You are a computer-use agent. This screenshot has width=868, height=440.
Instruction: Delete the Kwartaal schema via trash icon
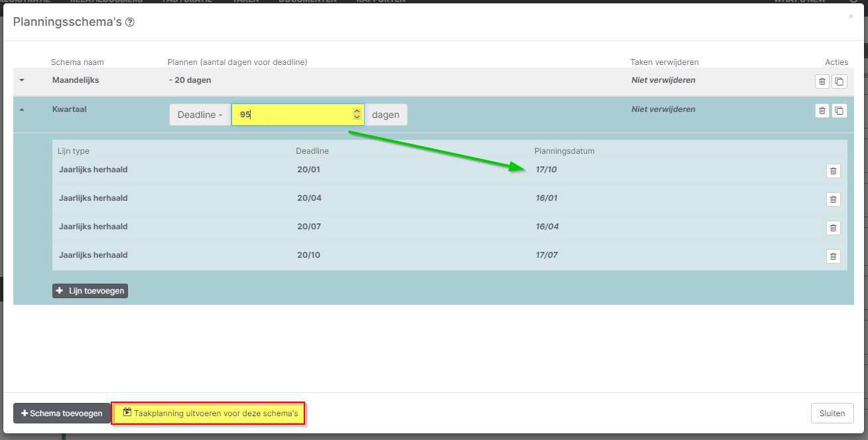pos(822,111)
